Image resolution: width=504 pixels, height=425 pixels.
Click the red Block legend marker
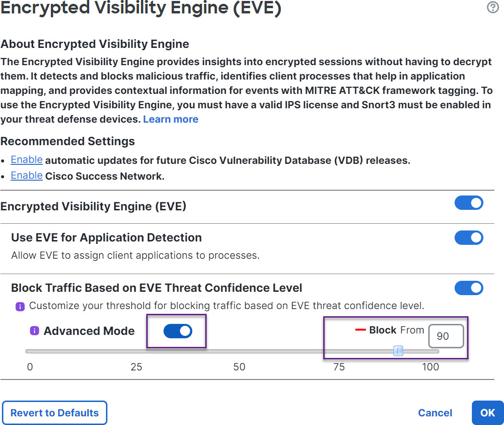pos(360,330)
